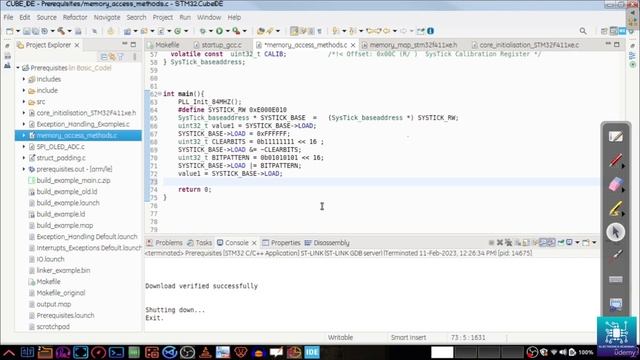640x360 pixels.
Task: Select the yellow highlighter annotation tool
Action: pos(616,208)
